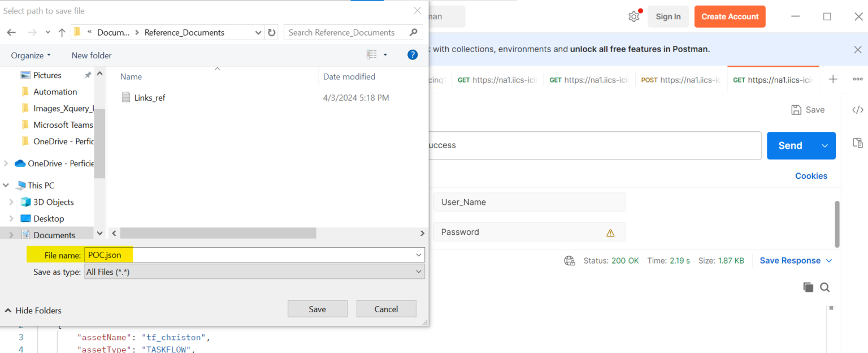868x353 pixels.
Task: Go up one folder level
Action: click(62, 32)
